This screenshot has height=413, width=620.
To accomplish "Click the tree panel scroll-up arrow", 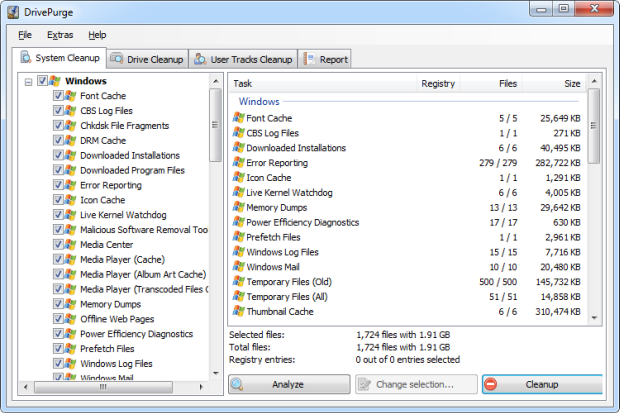I will [215, 81].
